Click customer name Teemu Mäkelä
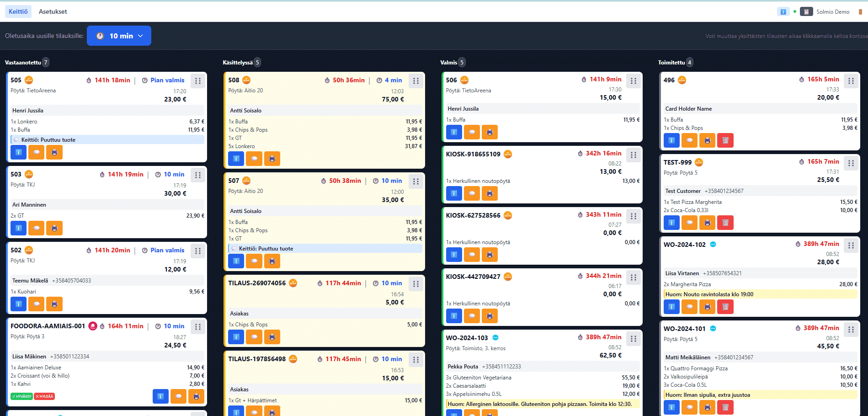The width and height of the screenshot is (868, 416). pyautogui.click(x=30, y=281)
